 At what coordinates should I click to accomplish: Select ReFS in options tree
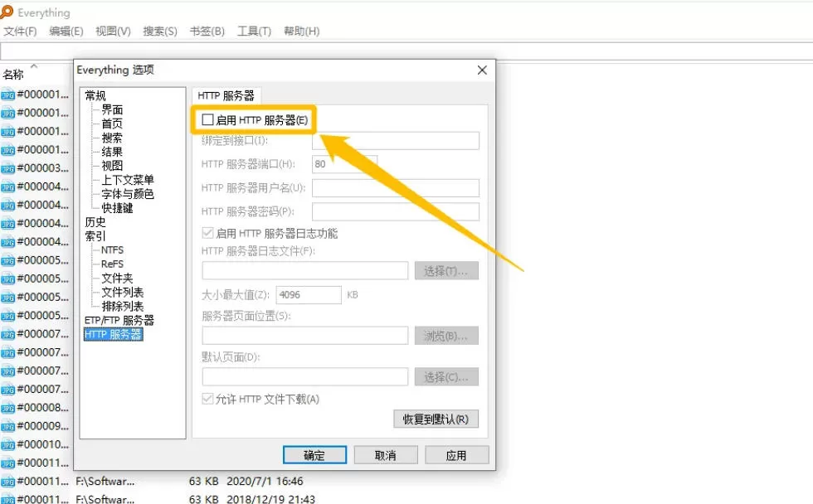(113, 264)
